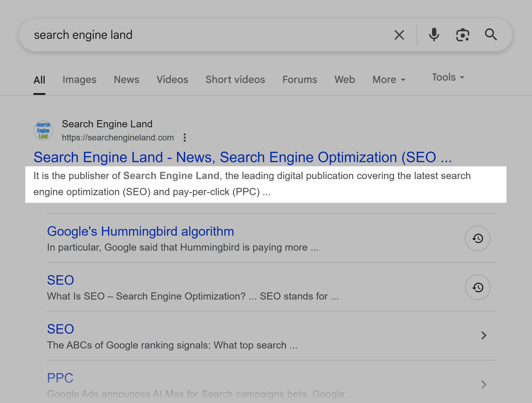Open three-dot menu beside searchengineland.com URL
532x403 pixels.
(x=185, y=137)
